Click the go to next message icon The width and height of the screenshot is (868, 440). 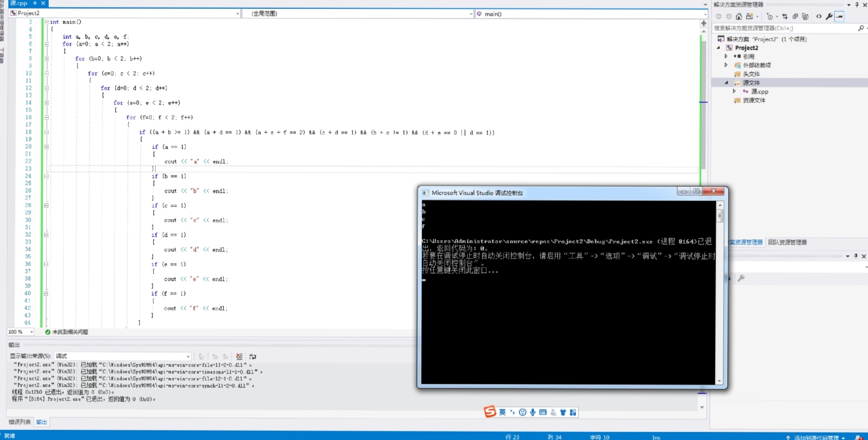click(225, 356)
